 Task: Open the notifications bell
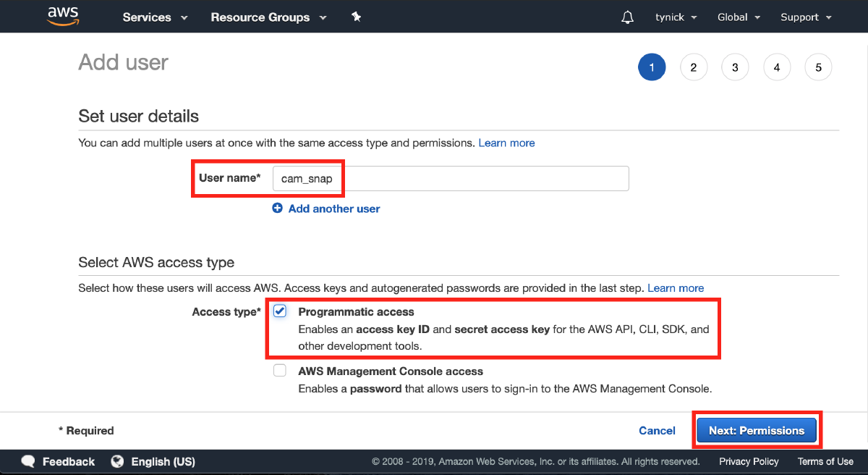coord(627,17)
